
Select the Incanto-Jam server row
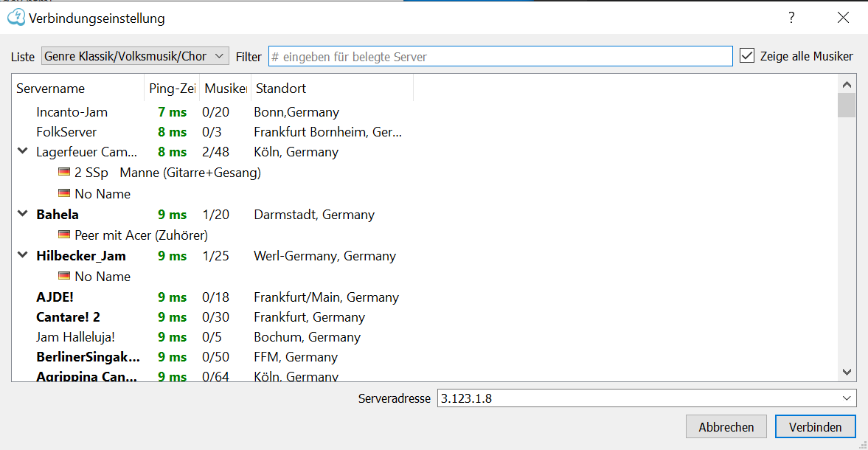click(72, 112)
